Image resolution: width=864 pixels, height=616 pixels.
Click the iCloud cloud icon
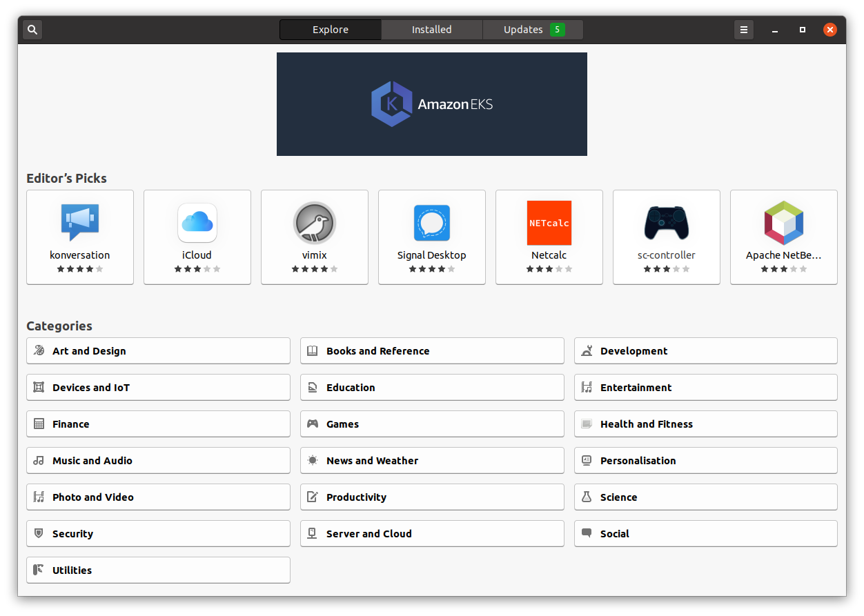197,222
